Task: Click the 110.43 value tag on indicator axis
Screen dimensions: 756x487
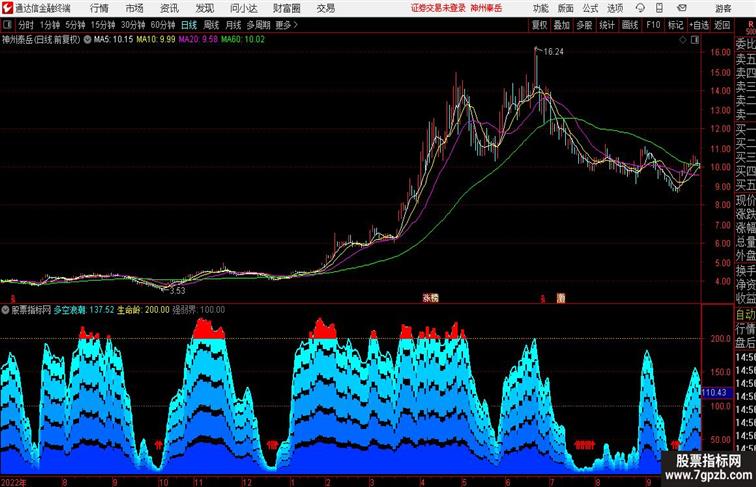Action: (715, 392)
